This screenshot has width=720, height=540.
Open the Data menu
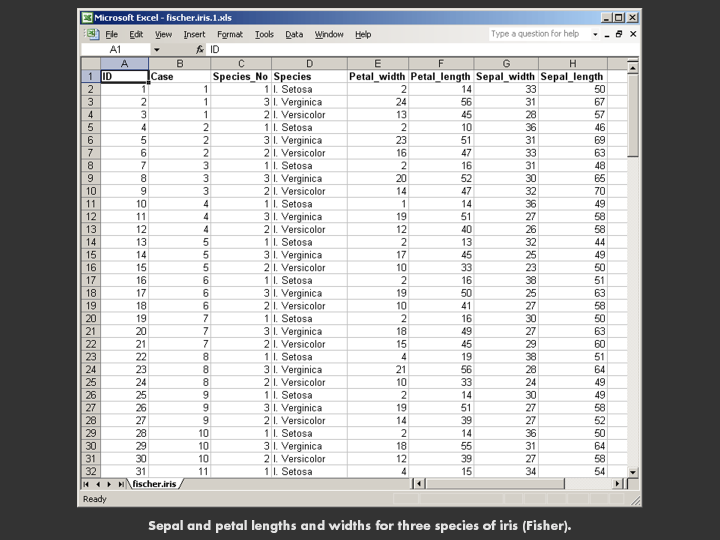(x=294, y=34)
